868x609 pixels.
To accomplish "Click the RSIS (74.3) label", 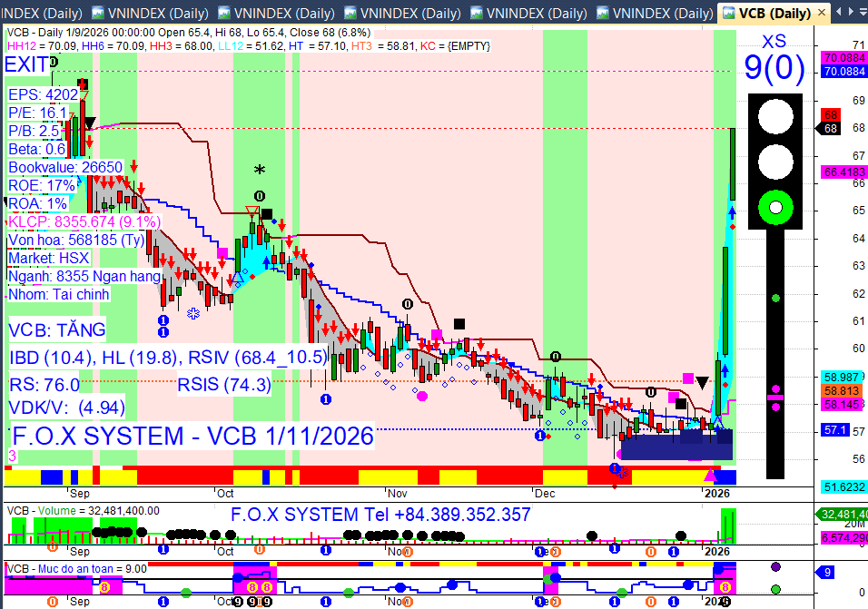I will [x=224, y=385].
